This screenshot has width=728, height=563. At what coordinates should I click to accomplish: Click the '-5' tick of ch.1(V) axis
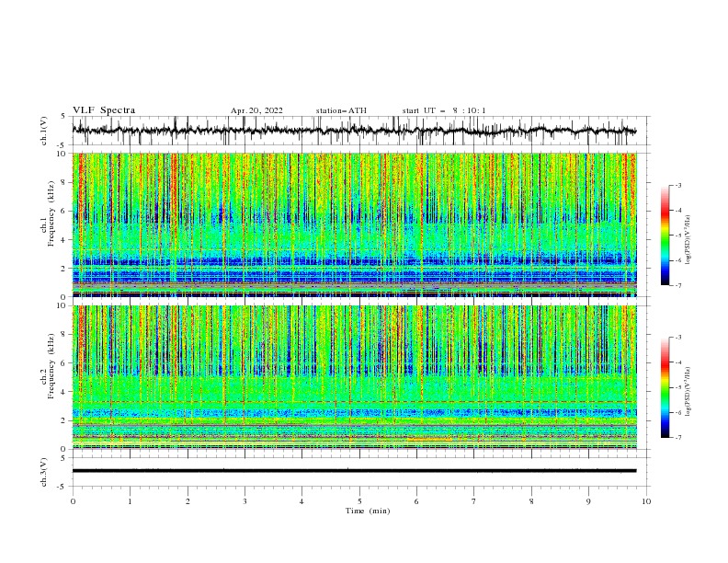63,145
